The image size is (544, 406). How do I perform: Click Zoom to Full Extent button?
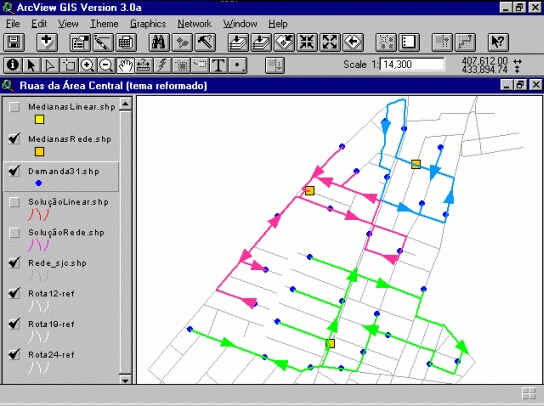[x=238, y=42]
